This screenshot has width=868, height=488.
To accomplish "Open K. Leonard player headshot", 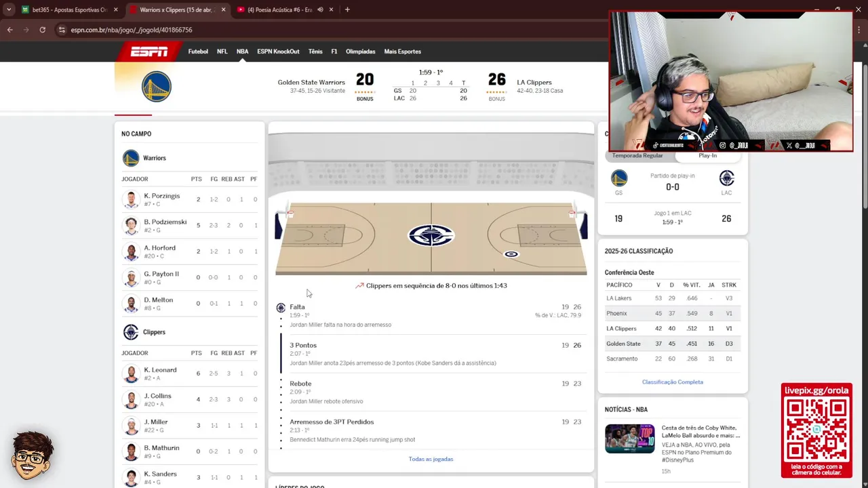I will (131, 373).
